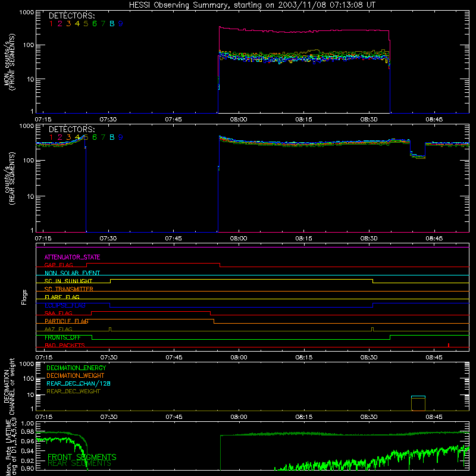Click the 100 y-axis value of the rear segments panel
The image size is (476, 476).
coord(29,160)
